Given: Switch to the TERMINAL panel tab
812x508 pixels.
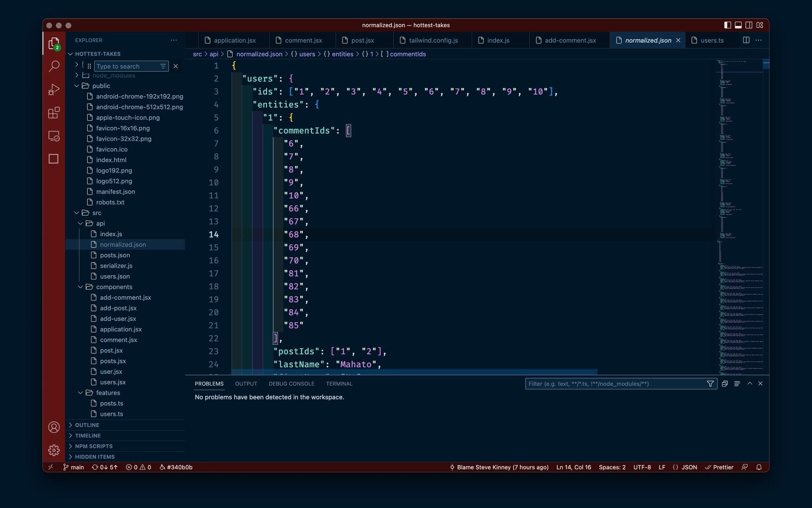Looking at the screenshot, I should tap(339, 384).
